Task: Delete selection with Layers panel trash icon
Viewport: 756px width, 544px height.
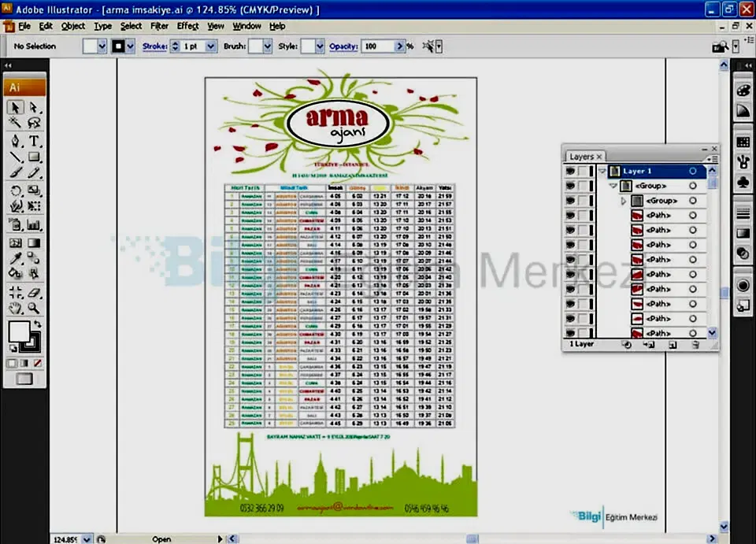Action: 695,344
